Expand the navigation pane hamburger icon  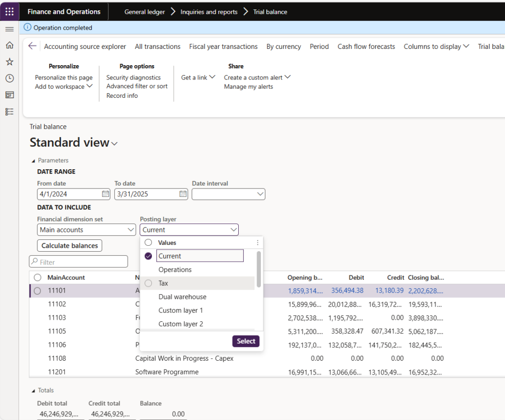click(x=9, y=29)
